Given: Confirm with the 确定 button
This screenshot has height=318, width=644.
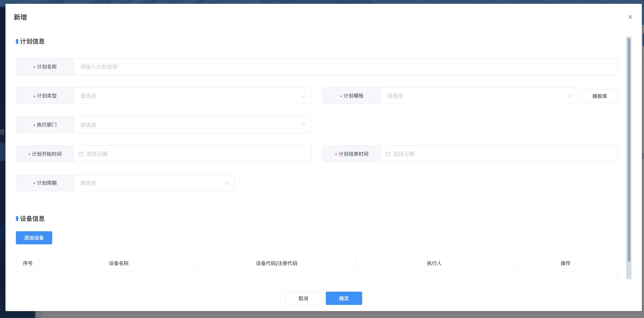Looking at the screenshot, I should (344, 298).
